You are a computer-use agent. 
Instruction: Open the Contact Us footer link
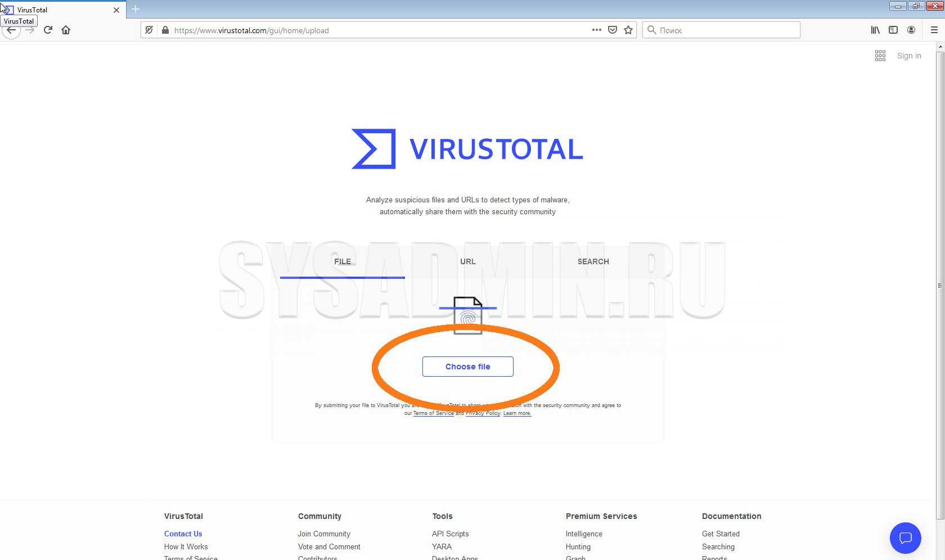point(183,534)
